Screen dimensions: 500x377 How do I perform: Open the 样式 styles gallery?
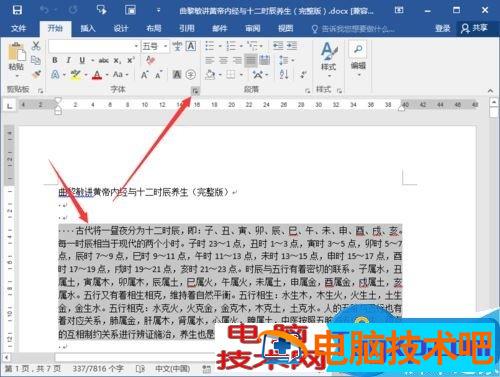pos(328,60)
